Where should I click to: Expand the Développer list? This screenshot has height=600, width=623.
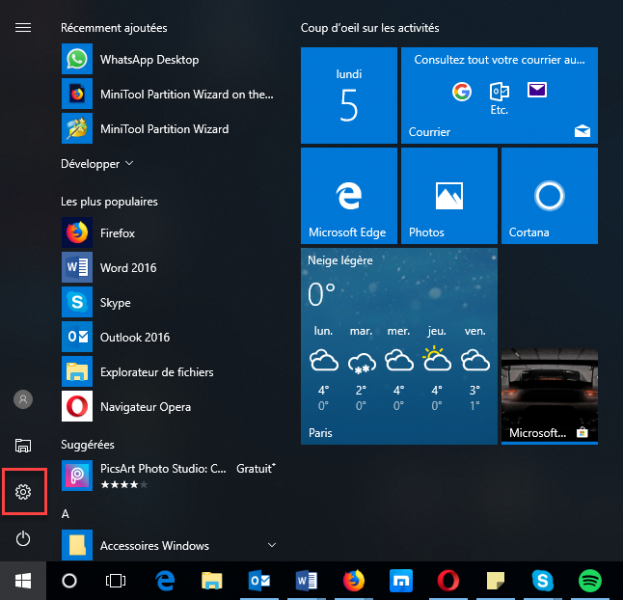pyautogui.click(x=97, y=164)
